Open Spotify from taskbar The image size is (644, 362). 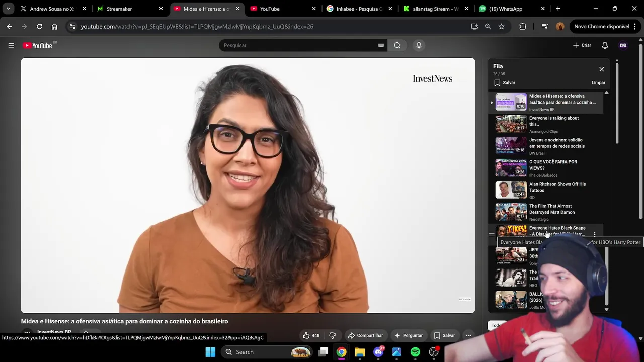(x=415, y=352)
